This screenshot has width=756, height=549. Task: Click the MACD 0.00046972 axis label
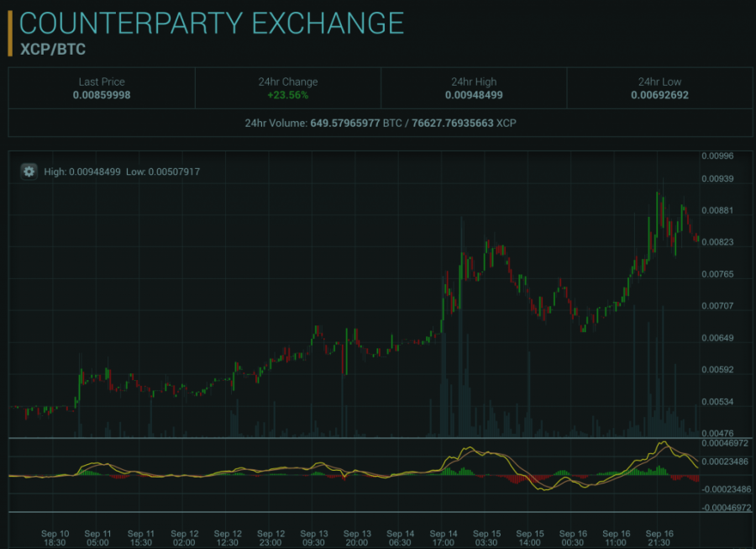point(725,443)
